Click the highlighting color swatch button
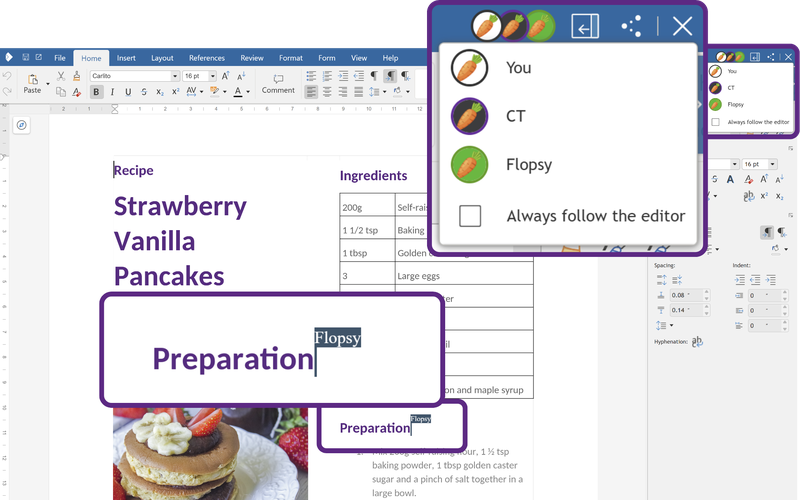 tap(214, 91)
